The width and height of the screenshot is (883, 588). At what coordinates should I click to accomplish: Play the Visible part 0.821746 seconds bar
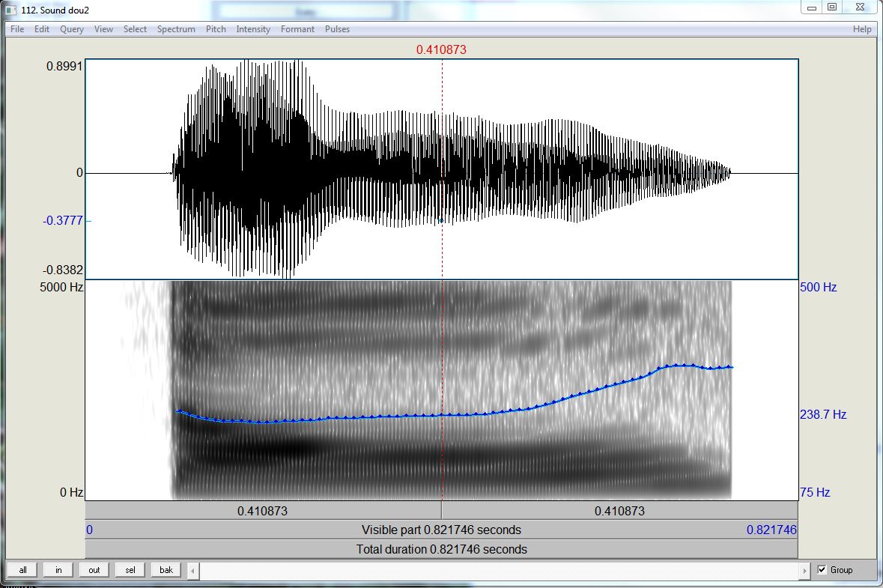(442, 530)
